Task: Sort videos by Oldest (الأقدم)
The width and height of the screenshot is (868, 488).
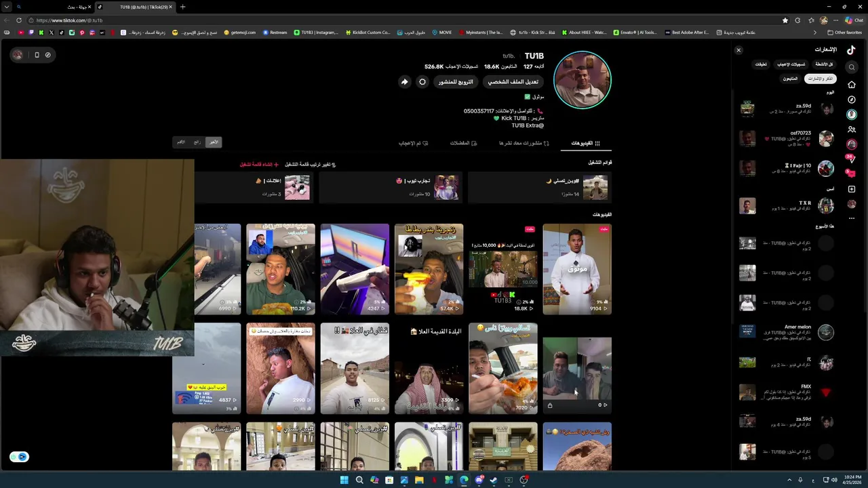Action: point(181,142)
